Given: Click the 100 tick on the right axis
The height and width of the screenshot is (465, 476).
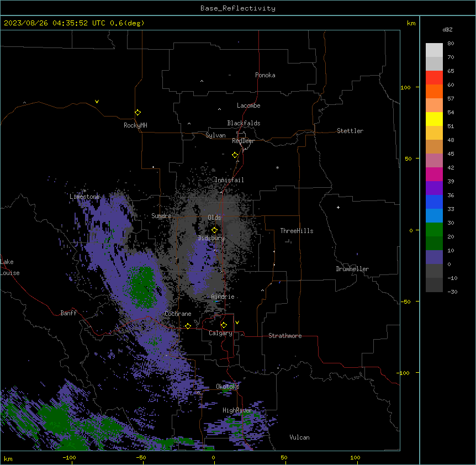Looking at the screenshot, I should pos(405,88).
